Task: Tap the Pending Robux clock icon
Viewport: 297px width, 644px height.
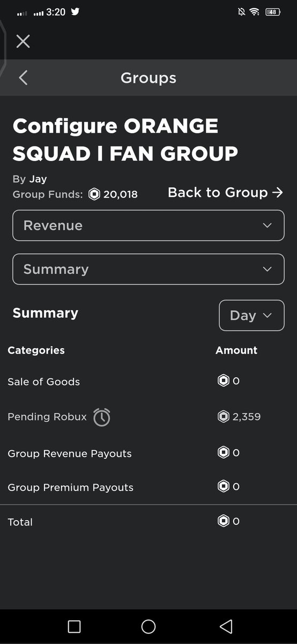Action: [x=102, y=417]
